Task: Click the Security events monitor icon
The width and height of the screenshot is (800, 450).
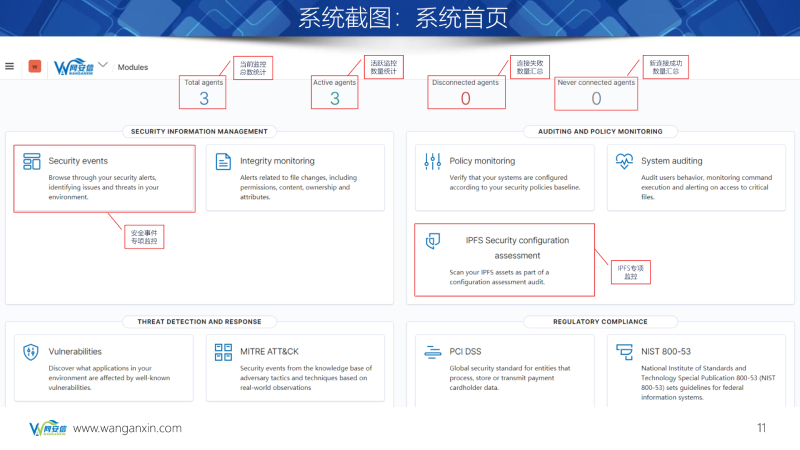Action: tap(32, 161)
